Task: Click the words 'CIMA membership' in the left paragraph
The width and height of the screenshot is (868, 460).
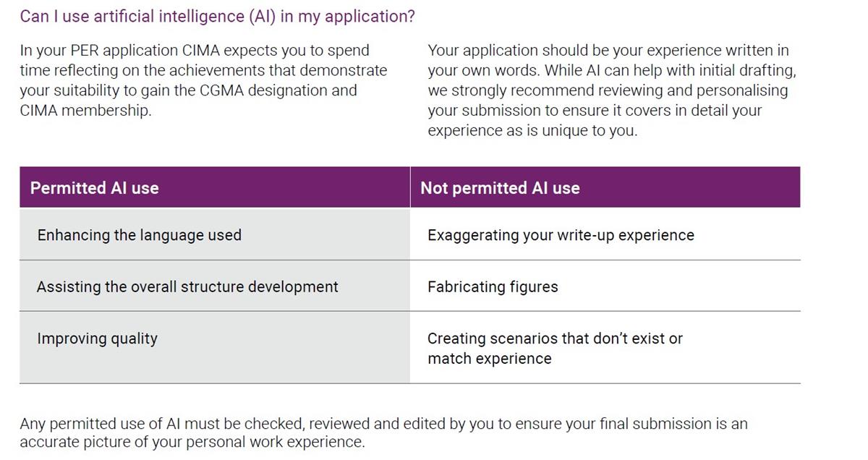Action: coord(85,111)
